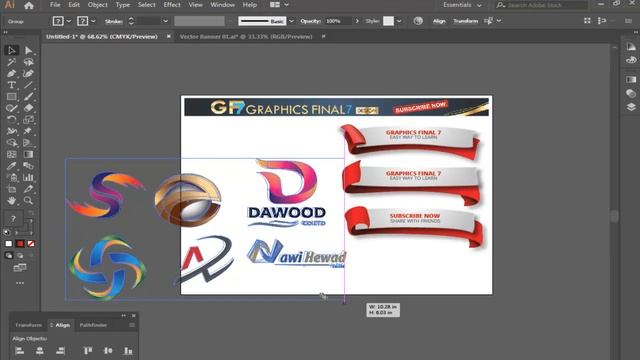Select the Blend tool
This screenshot has height=360, width=640.
point(28,166)
